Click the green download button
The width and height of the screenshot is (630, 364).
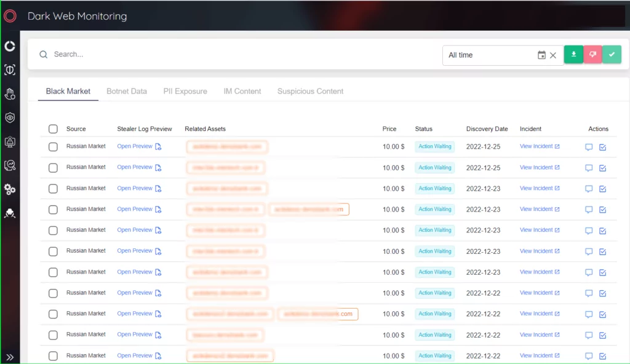coord(574,54)
